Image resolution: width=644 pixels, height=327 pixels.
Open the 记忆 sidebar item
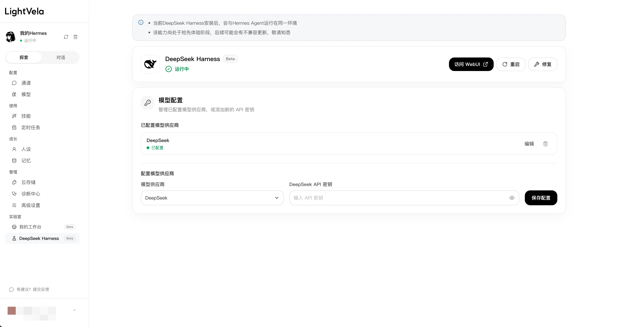click(42, 161)
